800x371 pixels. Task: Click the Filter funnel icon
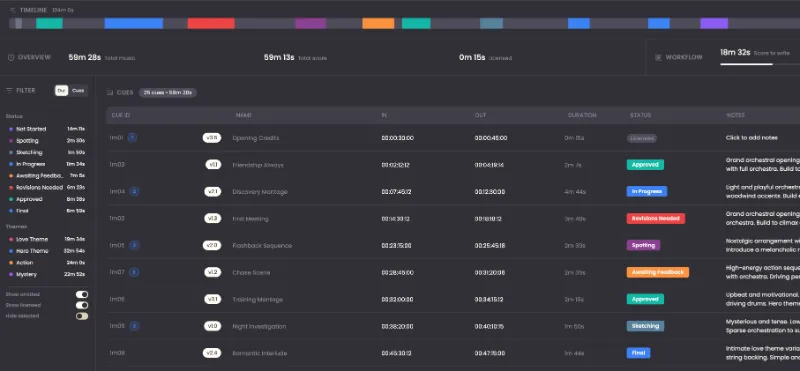tap(9, 90)
